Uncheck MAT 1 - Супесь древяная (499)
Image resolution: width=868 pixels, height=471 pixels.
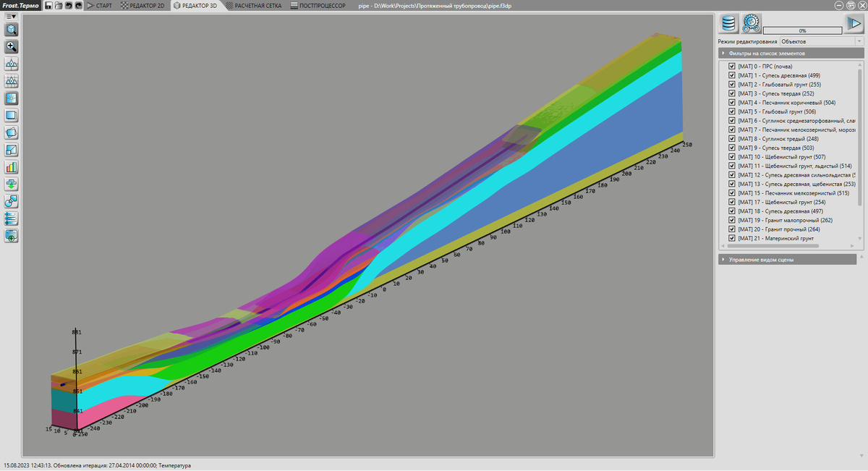pos(732,75)
